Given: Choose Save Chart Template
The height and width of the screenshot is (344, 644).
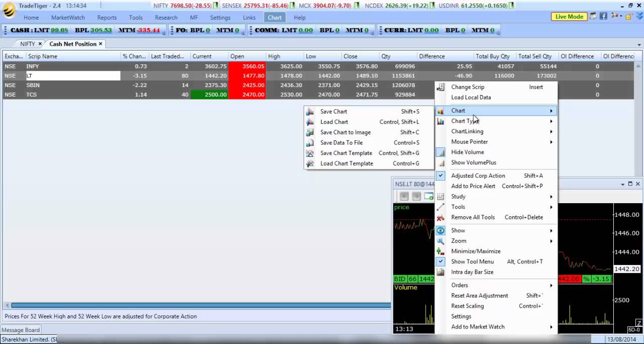Looking at the screenshot, I should [369, 153].
